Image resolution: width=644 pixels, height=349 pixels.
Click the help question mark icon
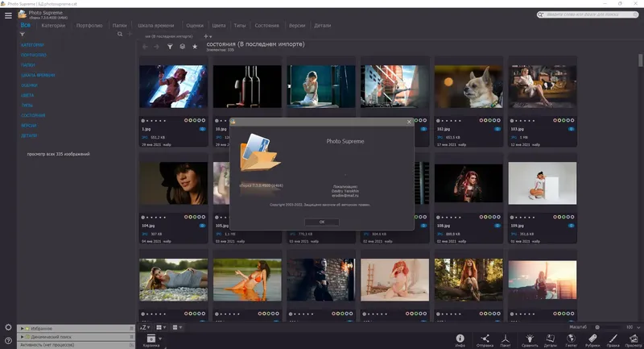coord(8,341)
